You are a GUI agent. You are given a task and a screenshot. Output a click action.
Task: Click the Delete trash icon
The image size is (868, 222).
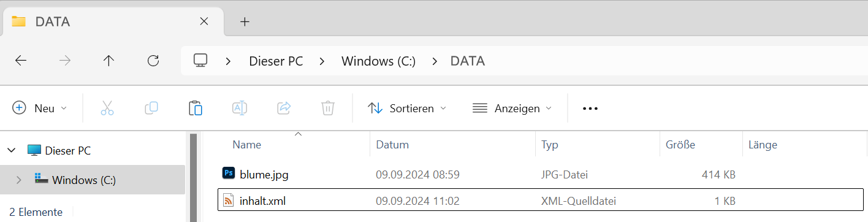coord(328,109)
